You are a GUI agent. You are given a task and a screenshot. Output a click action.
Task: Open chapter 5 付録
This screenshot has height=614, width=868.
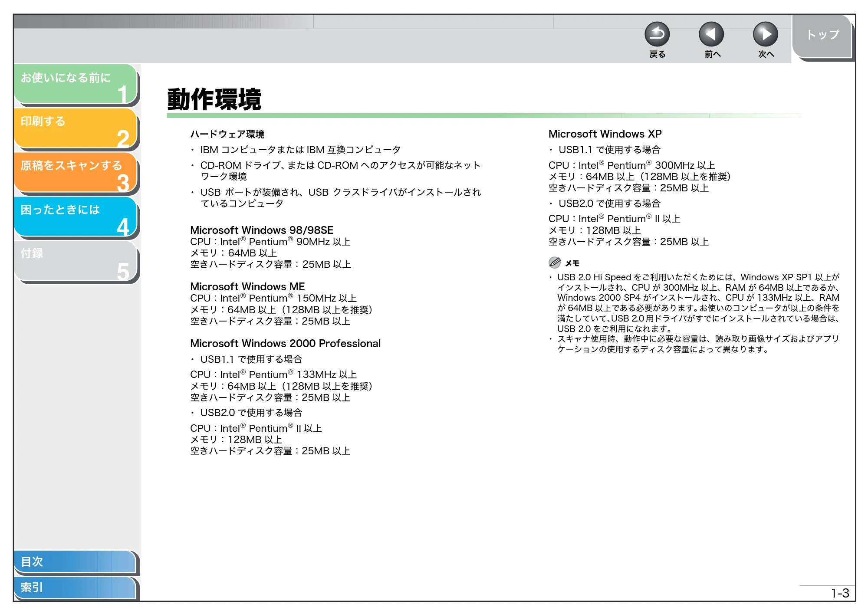click(76, 261)
